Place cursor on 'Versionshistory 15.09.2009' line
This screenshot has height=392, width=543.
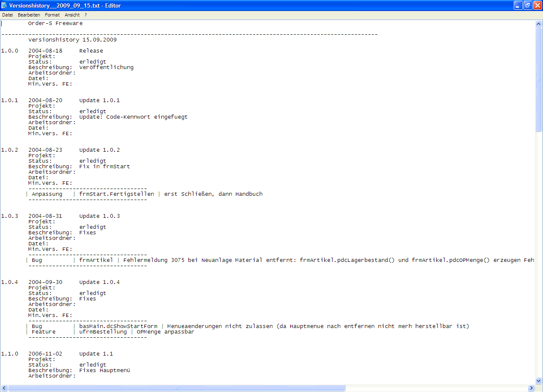(72, 40)
